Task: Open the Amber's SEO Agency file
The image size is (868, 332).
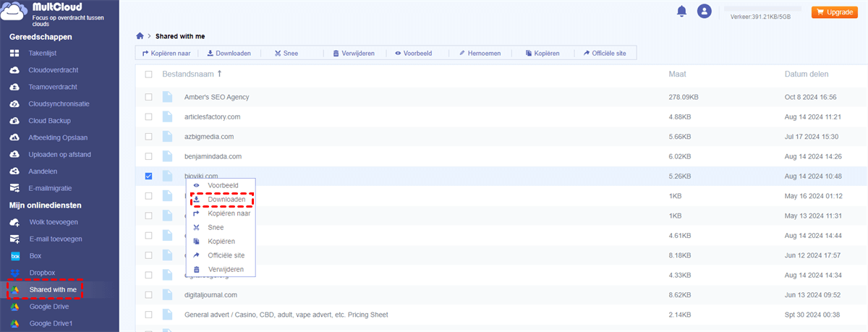Action: 217,97
